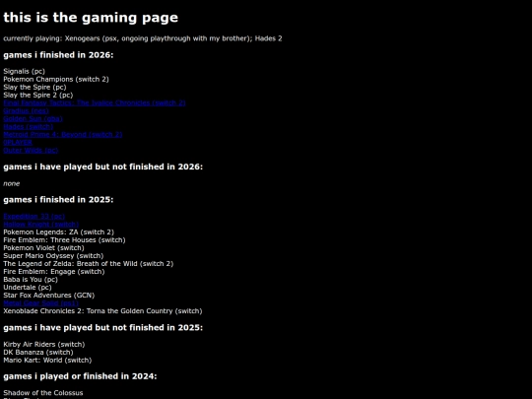Follow the Outer Wilds (pc) link

click(31, 151)
